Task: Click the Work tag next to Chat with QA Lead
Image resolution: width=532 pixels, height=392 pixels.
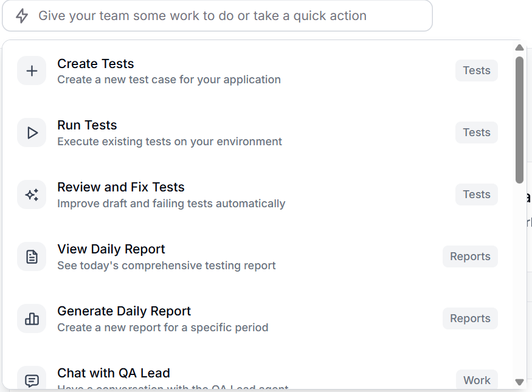Action: 476,379
